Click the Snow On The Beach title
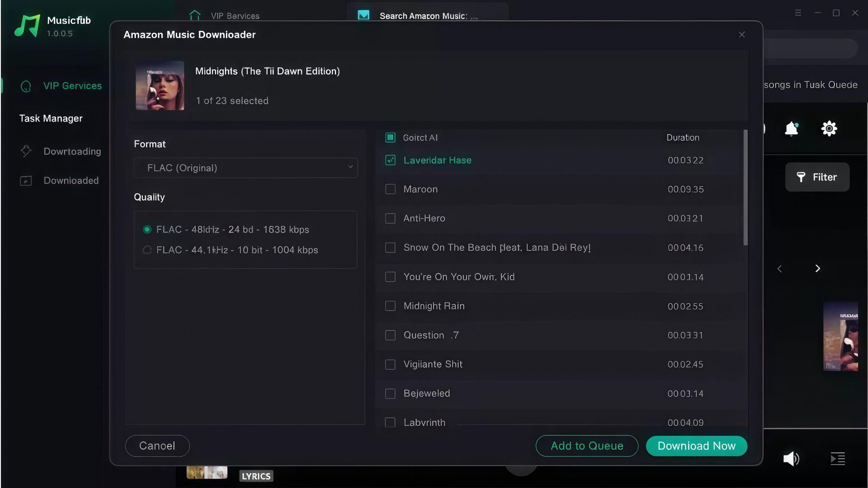The width and height of the screenshot is (868, 488). (497, 247)
